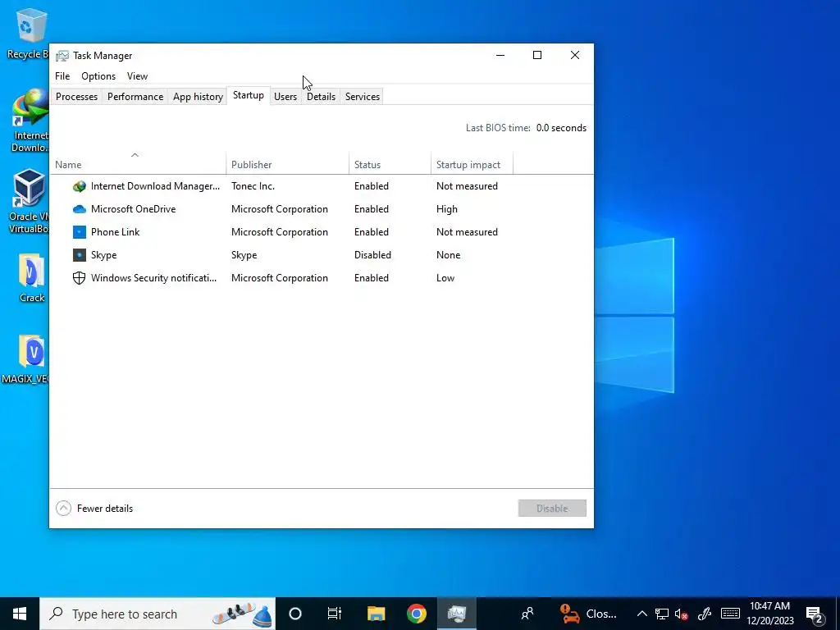
Task: Click Phone Link's Not measured impact cell
Action: [x=467, y=232]
